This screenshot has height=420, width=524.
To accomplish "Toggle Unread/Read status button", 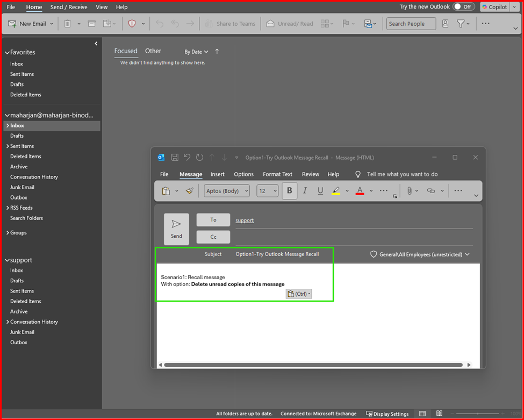I will point(289,24).
